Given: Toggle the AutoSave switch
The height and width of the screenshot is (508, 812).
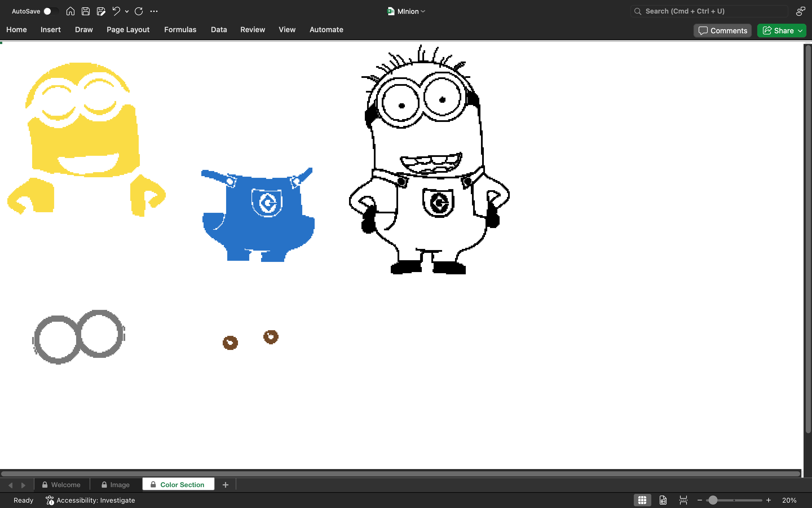Looking at the screenshot, I should click(x=51, y=11).
